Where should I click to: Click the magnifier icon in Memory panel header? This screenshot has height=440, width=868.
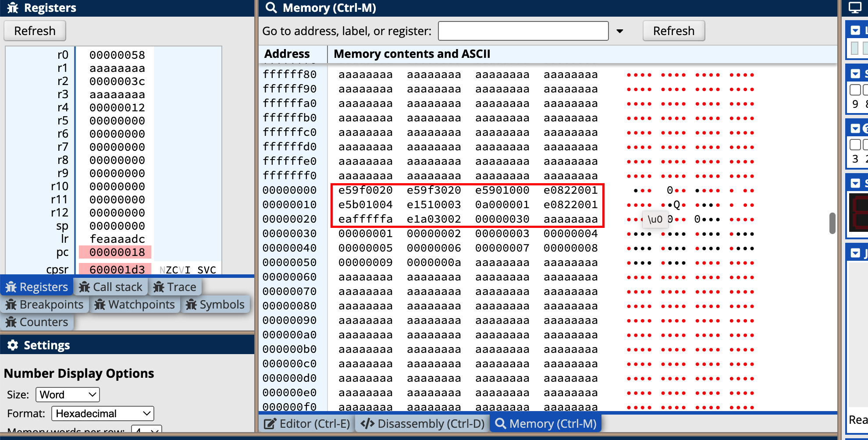tap(271, 8)
